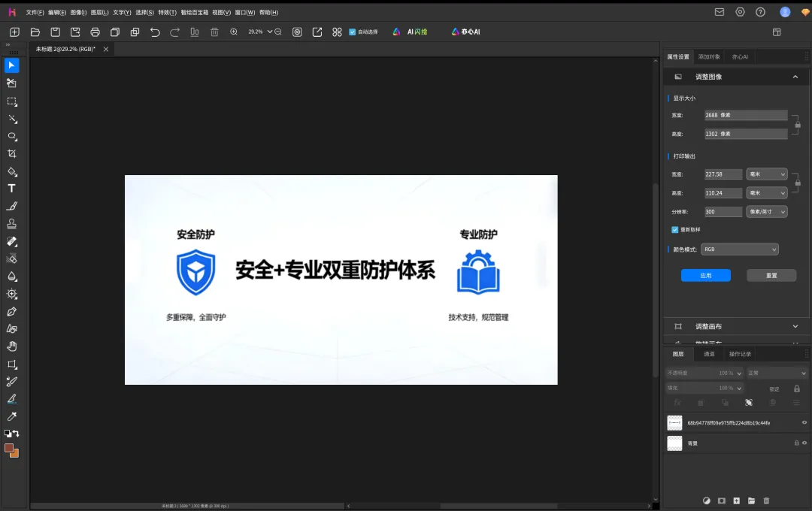This screenshot has width=812, height=511.
Task: Activate the Hand pan tool
Action: point(12,346)
